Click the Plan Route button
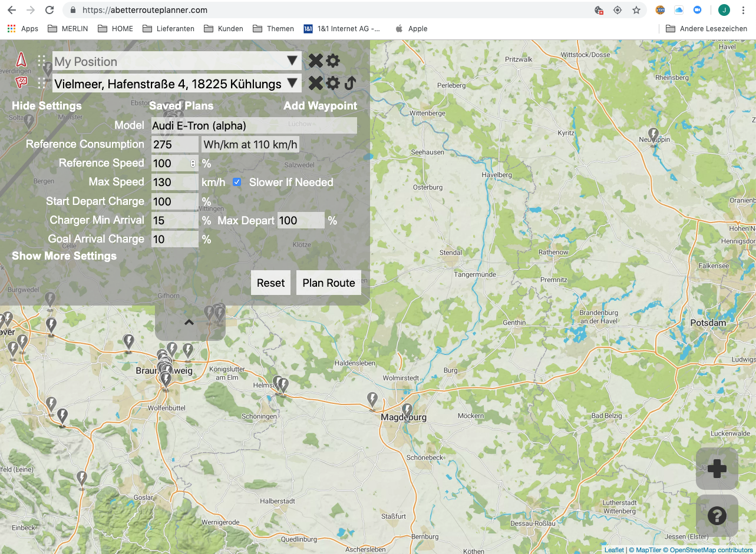The height and width of the screenshot is (554, 756). click(328, 283)
